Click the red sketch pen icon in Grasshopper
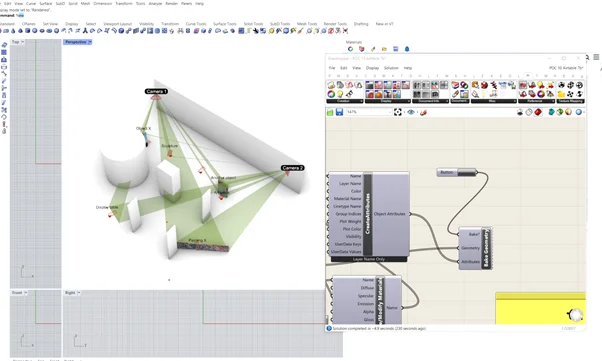This screenshot has height=361, width=602. coord(423,112)
